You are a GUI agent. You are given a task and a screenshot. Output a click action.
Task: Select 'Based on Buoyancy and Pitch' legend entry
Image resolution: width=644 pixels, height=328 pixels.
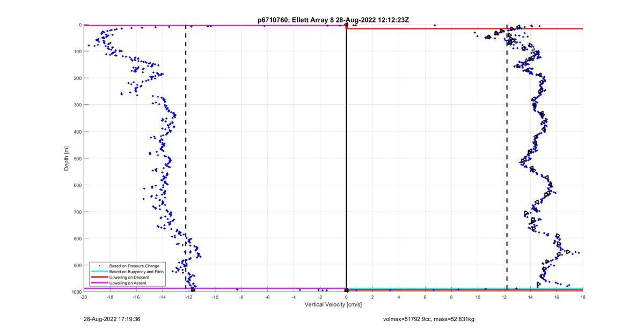[x=136, y=272]
